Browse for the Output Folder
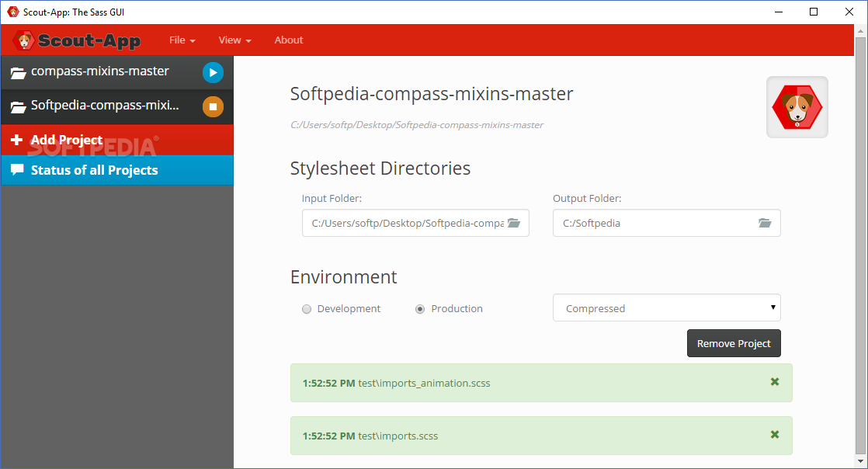 pos(765,223)
